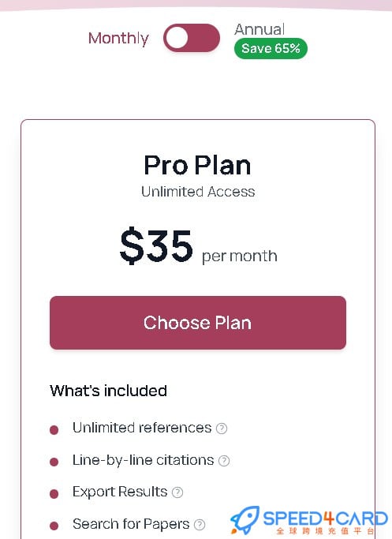Click the Export Results feature text
This screenshot has width=392, height=539.
[x=120, y=492]
